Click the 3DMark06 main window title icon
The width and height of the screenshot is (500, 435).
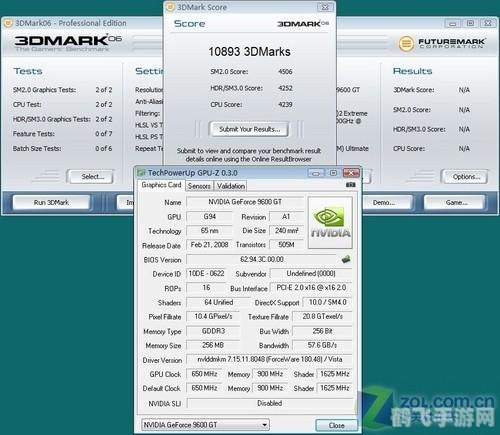click(x=8, y=23)
